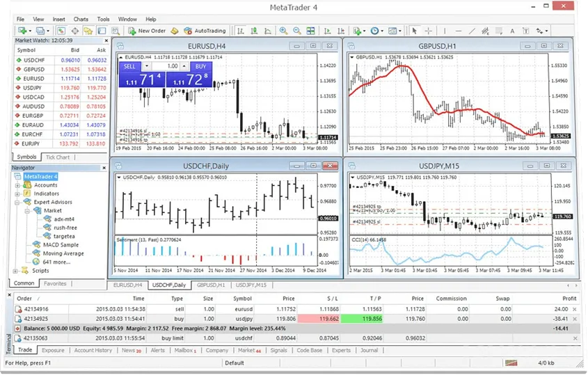The image size is (588, 378).
Task: Delete pending order 42135063 with X
Action: 575,338
